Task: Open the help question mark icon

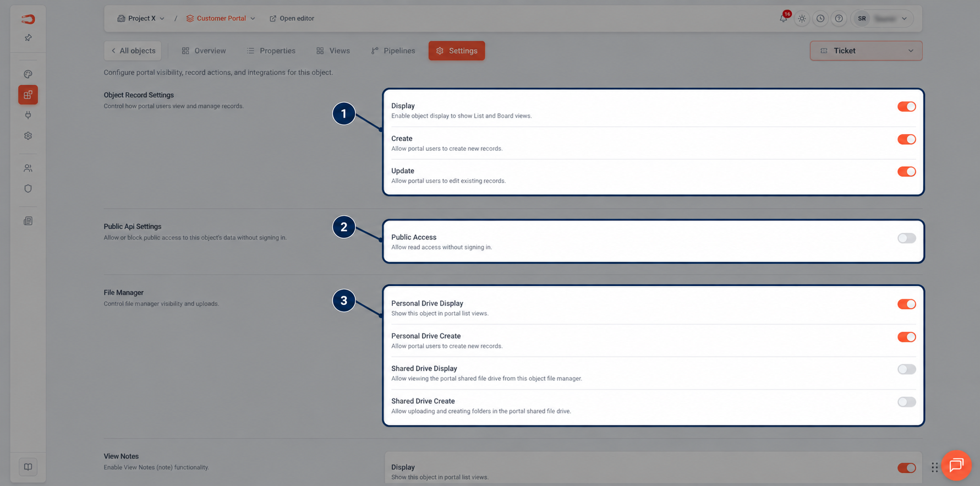Action: [x=839, y=18]
